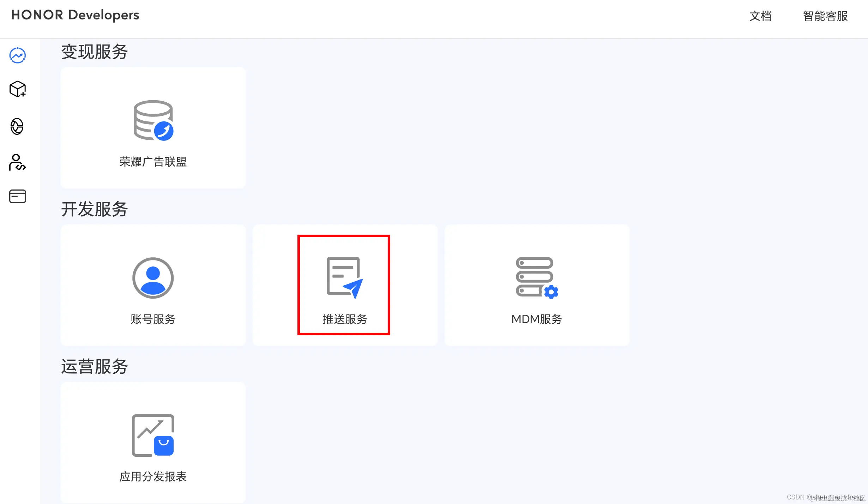Open 智能客服 from the top bar
The width and height of the screenshot is (868, 504).
[x=825, y=16]
